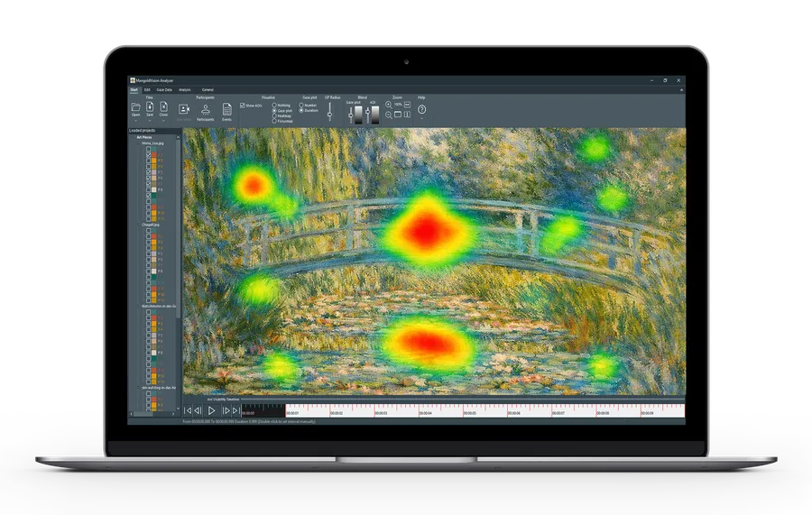Click the Help question mark icon
The width and height of the screenshot is (812, 515).
click(421, 109)
